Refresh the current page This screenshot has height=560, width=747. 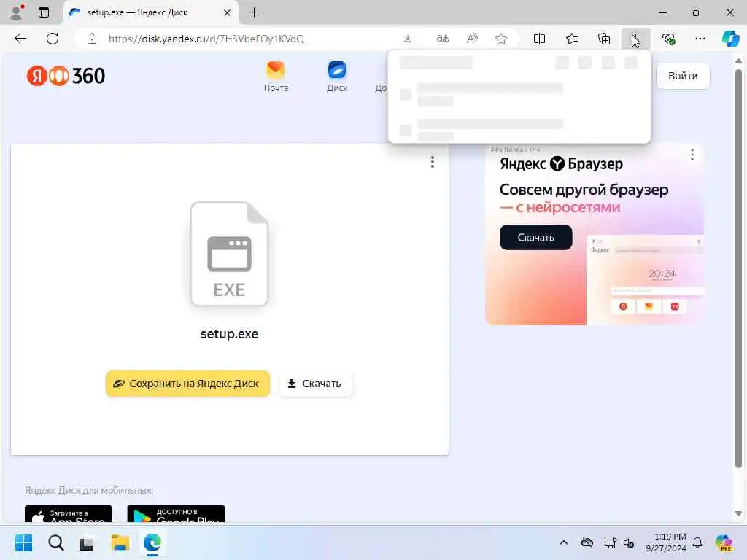click(x=53, y=39)
